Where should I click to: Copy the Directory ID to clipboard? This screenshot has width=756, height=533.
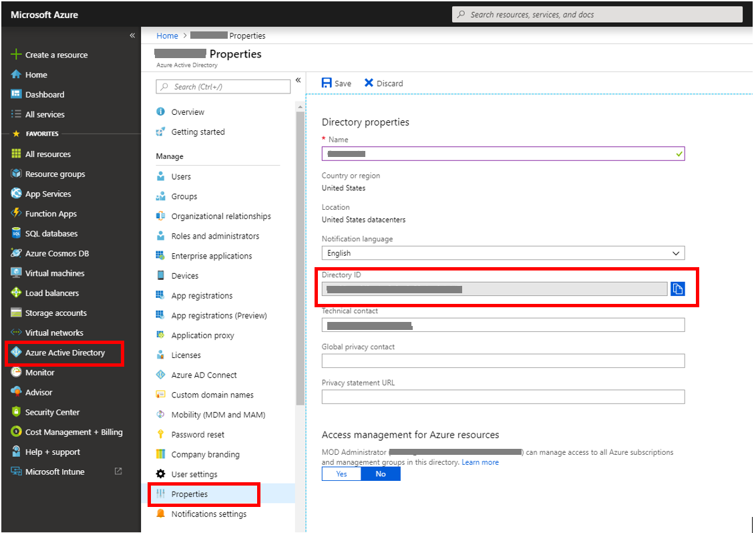(x=677, y=289)
